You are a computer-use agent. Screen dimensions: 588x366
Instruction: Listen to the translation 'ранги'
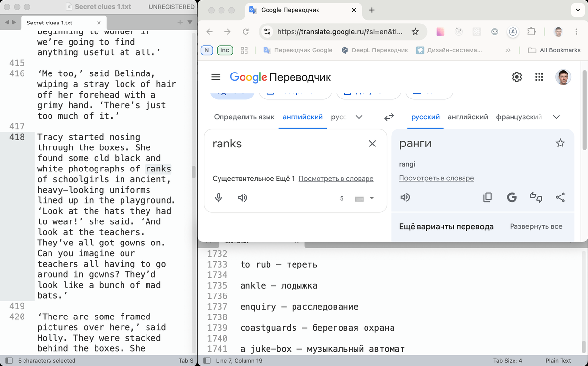[x=405, y=197]
